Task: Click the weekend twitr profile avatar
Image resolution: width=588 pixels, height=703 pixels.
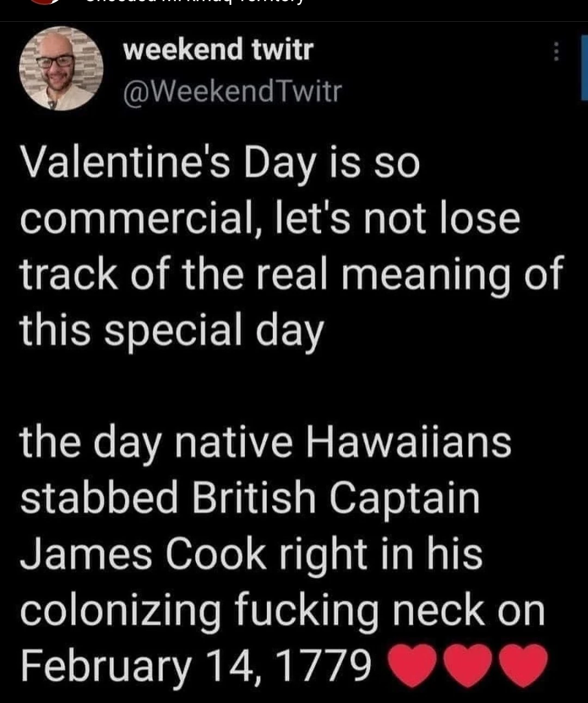Action: coord(61,68)
